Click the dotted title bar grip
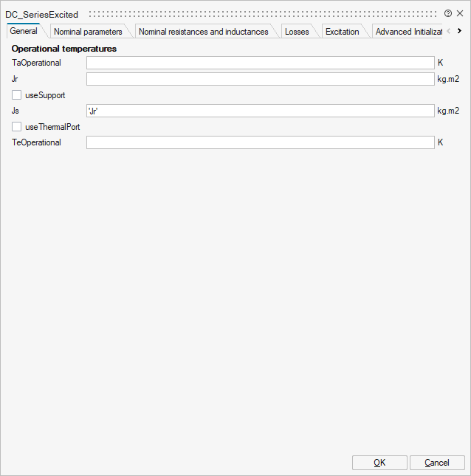Screen dimensions: 471x476 pos(262,14)
